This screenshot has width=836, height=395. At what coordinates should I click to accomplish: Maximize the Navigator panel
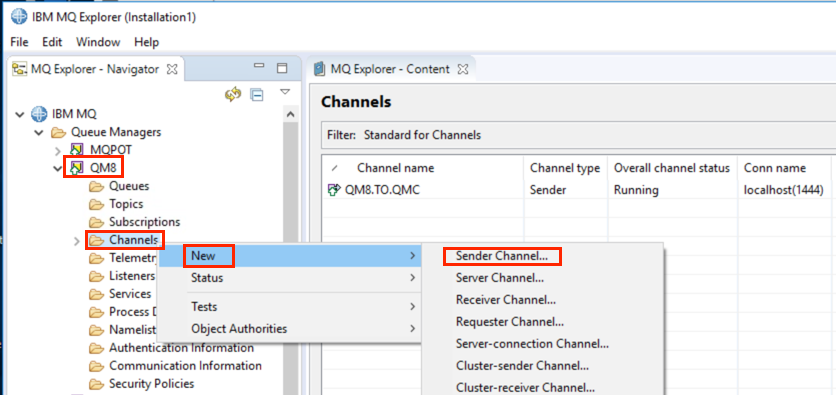tap(282, 68)
